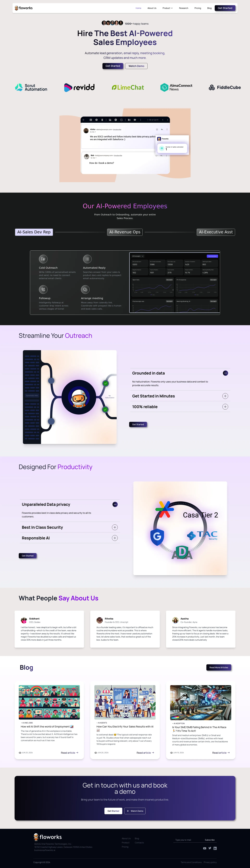The width and height of the screenshot is (250, 868).
Task: Select the AI-Revenue Ops tab
Action: [x=125, y=231]
